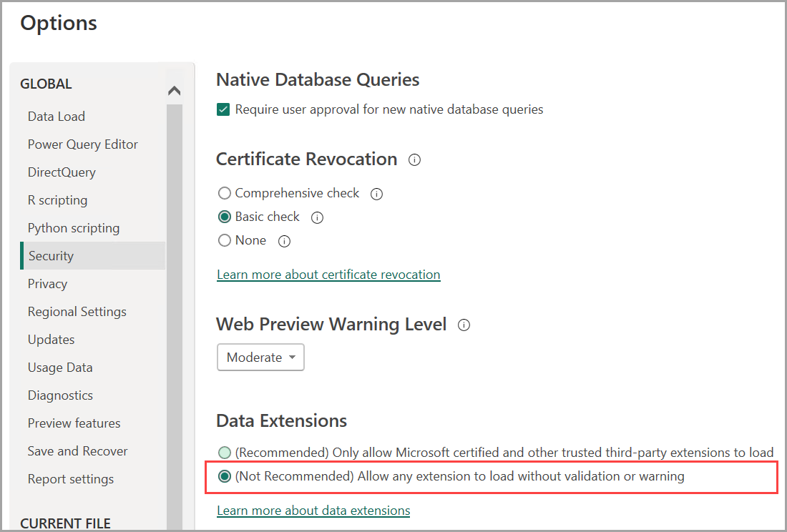
Task: Select the None certificate revocation option
Action: pyautogui.click(x=225, y=240)
